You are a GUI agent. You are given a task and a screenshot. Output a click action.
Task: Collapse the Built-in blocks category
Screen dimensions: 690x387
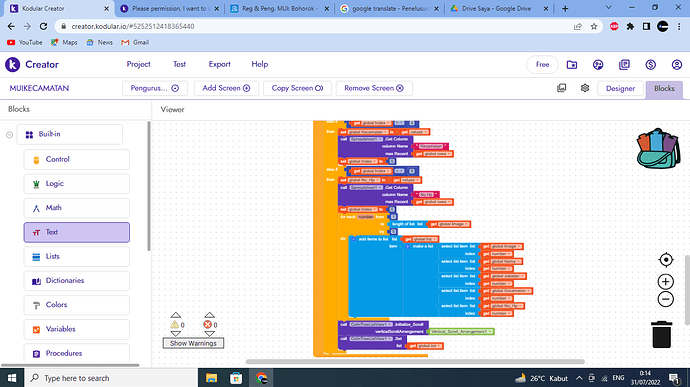pos(9,135)
